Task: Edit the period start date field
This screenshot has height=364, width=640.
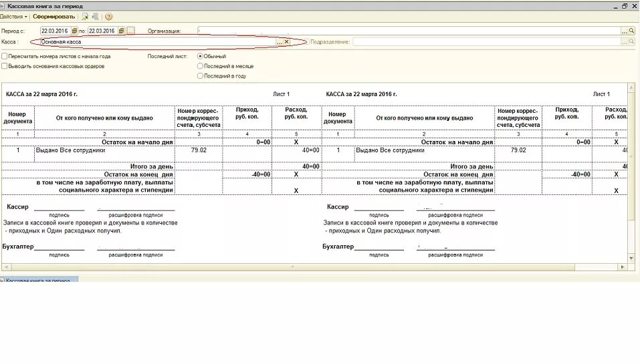Action: click(x=56, y=31)
